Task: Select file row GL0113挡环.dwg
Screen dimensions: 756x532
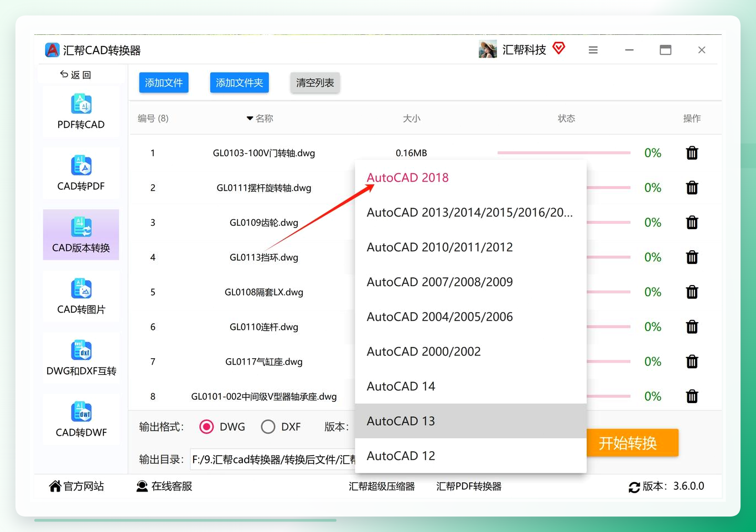Action: (x=264, y=257)
